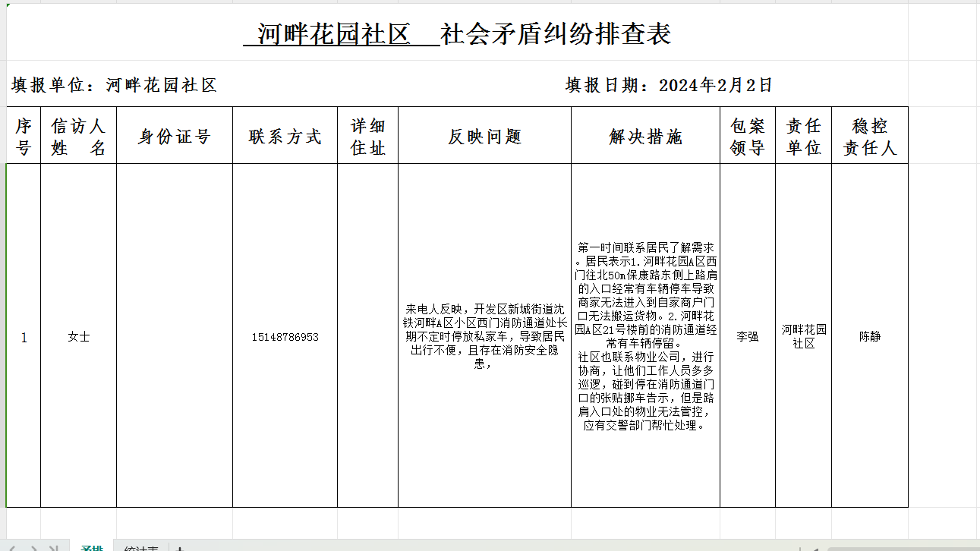The height and width of the screenshot is (551, 980).
Task: Select the 序号 header cell
Action: (x=24, y=136)
